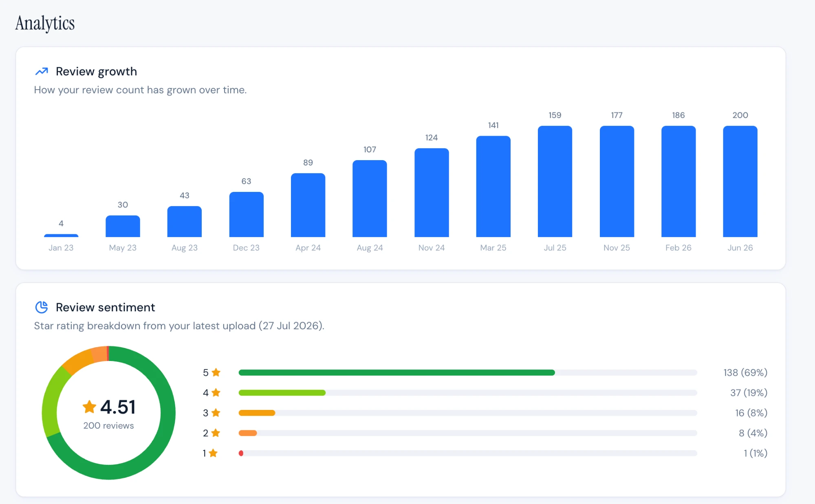This screenshot has height=504, width=815.
Task: Click the '1 (1%)' count text
Action: click(x=756, y=453)
